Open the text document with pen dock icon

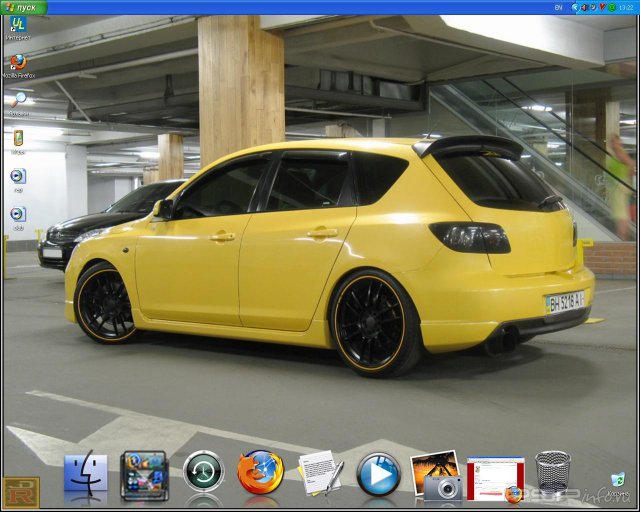319,472
